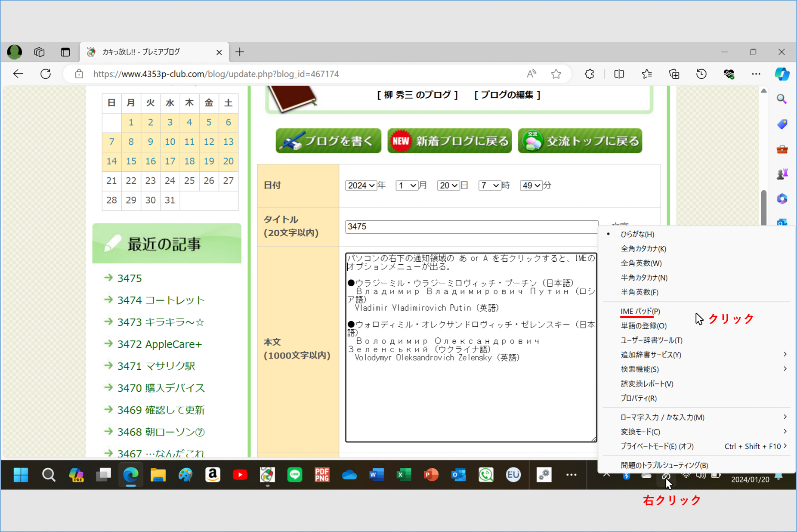Click the browser Back arrow
The width and height of the screenshot is (797, 532).
click(x=18, y=74)
